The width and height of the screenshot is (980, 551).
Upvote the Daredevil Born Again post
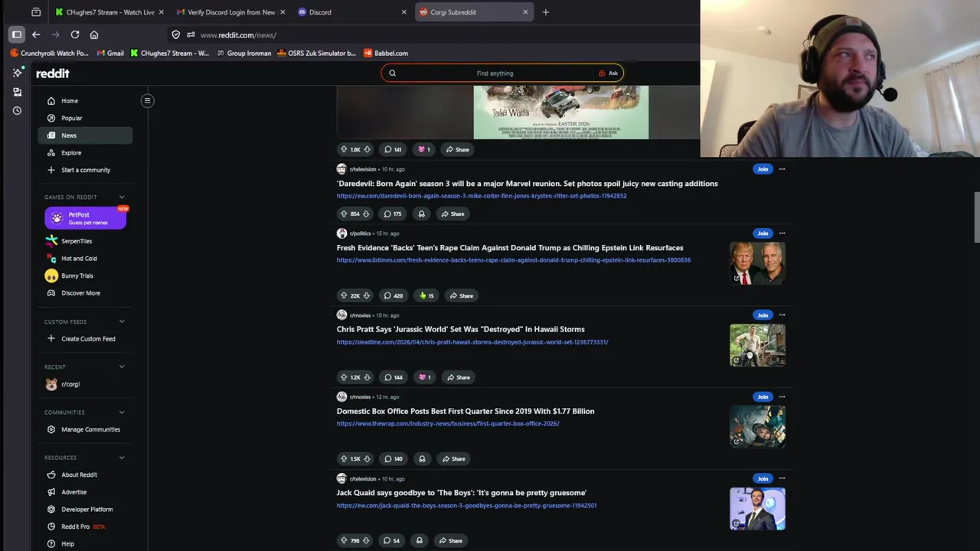(x=344, y=214)
